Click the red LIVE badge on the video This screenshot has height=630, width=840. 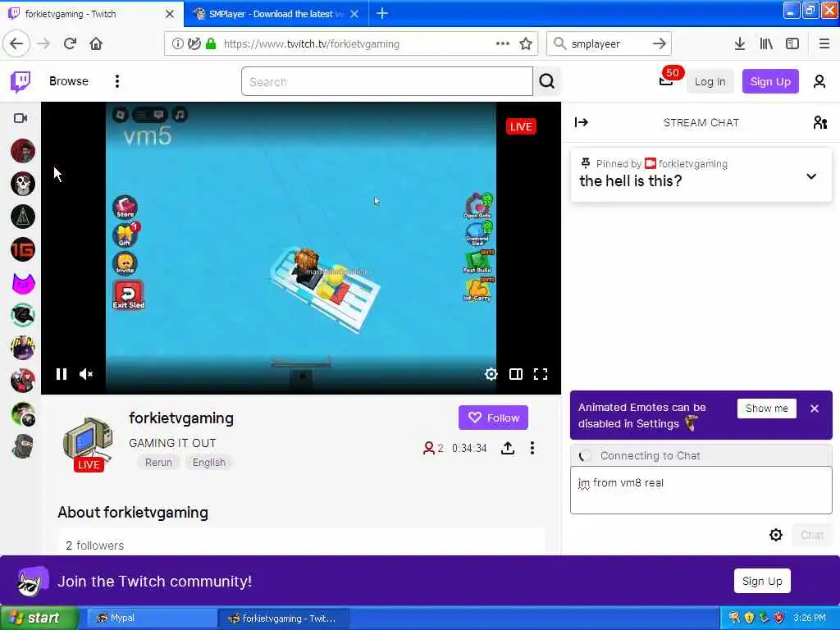pyautogui.click(x=521, y=126)
